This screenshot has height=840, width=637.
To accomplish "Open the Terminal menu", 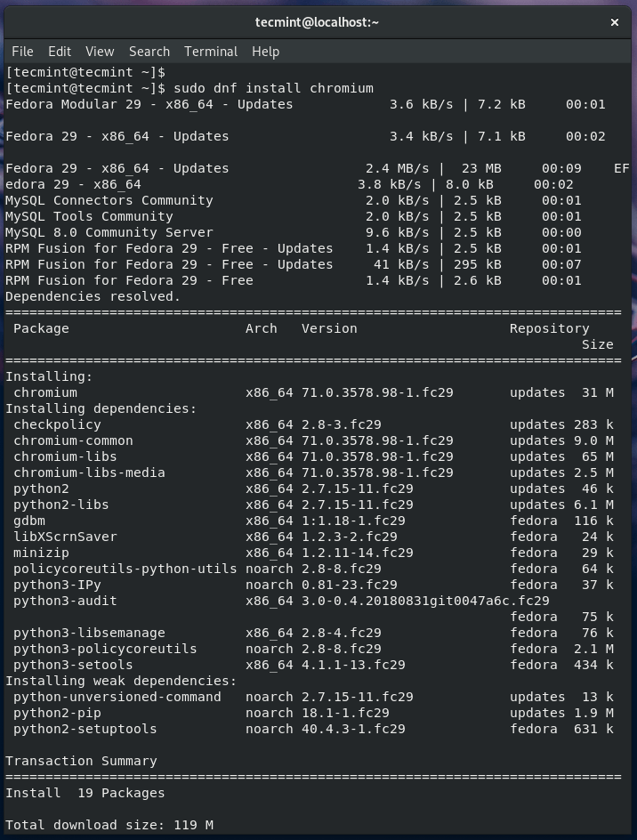I will point(211,52).
